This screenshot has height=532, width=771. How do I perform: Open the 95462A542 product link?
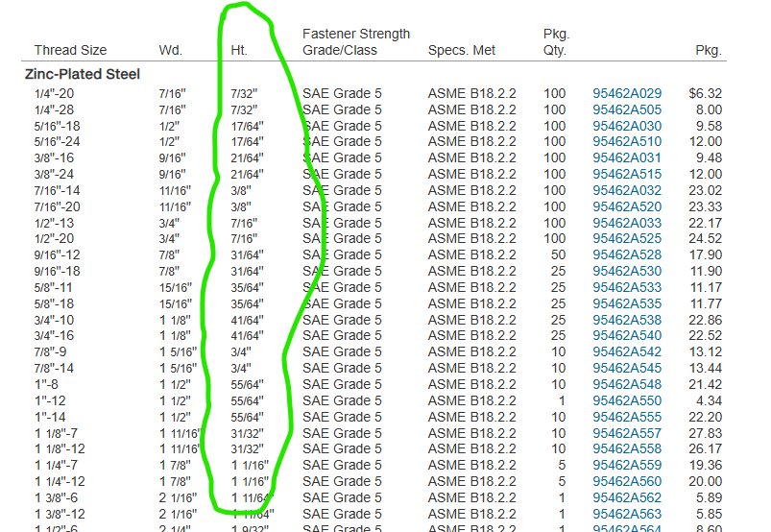pyautogui.click(x=627, y=351)
